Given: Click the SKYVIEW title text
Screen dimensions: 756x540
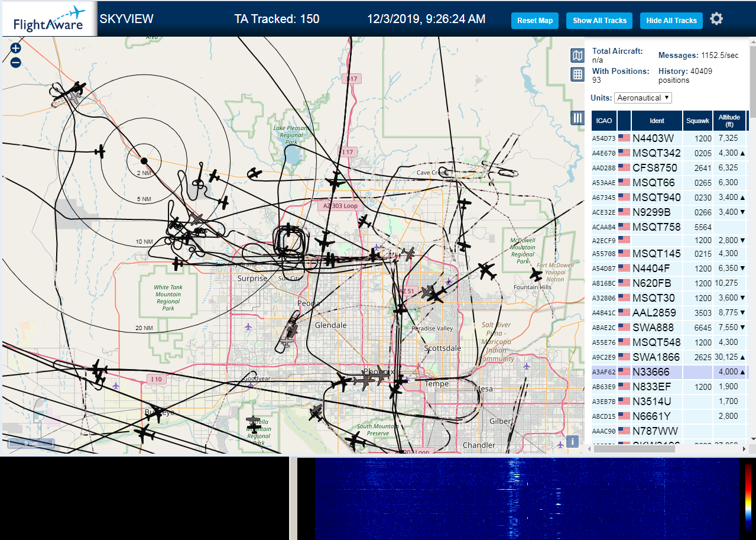Looking at the screenshot, I should pyautogui.click(x=126, y=19).
